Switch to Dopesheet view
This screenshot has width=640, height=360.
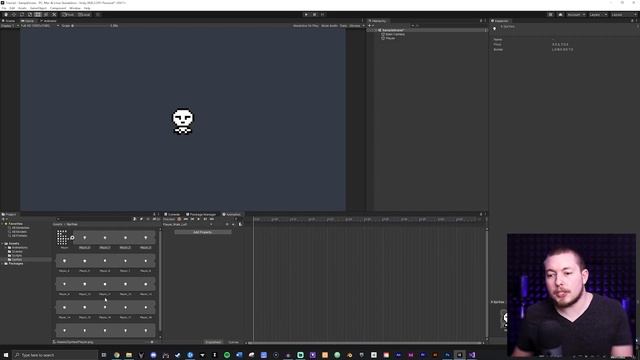point(213,342)
